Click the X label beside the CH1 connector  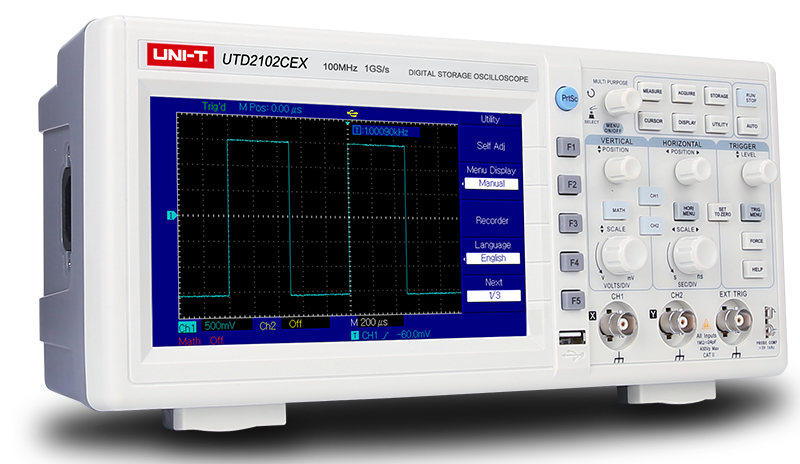tap(592, 316)
